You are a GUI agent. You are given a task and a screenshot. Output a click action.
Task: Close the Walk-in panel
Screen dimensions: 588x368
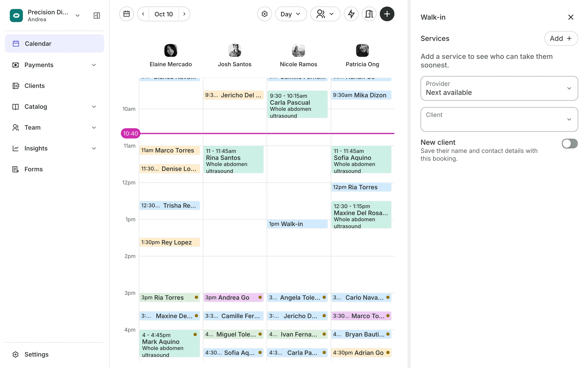point(570,17)
